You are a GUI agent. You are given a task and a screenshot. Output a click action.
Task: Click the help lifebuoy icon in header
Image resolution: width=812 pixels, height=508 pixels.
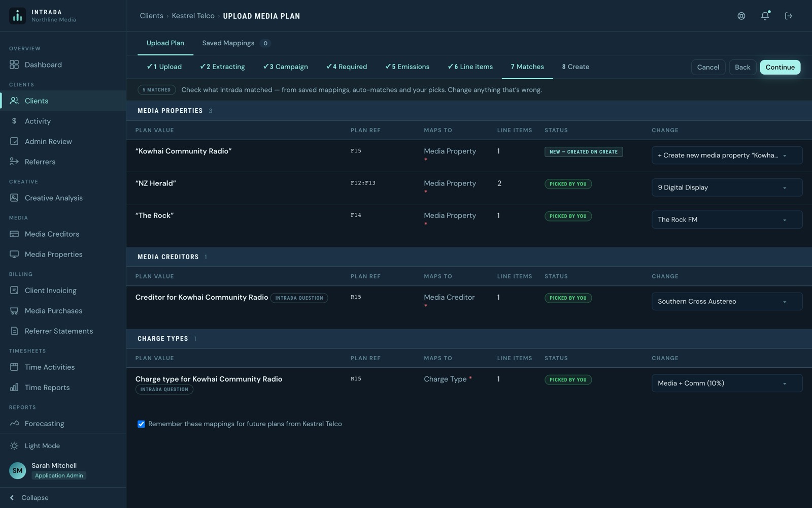tap(741, 16)
